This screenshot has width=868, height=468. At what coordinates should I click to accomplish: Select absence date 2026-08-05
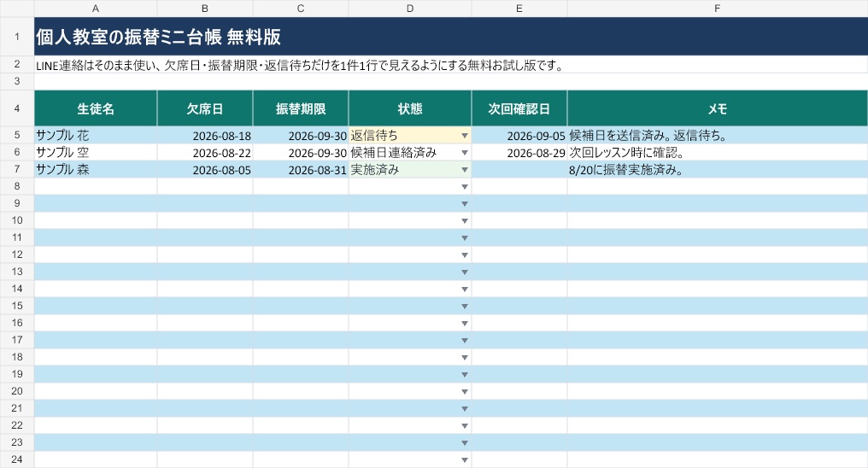[205, 170]
